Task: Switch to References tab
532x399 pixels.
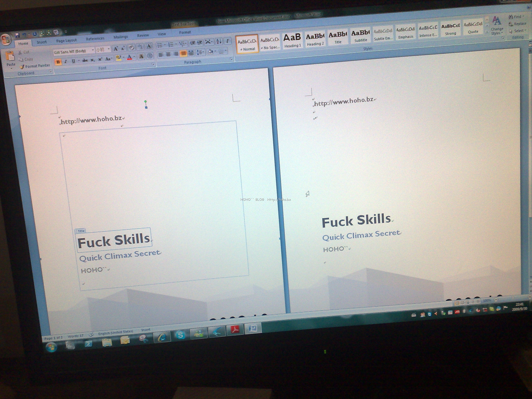Action: [x=95, y=38]
